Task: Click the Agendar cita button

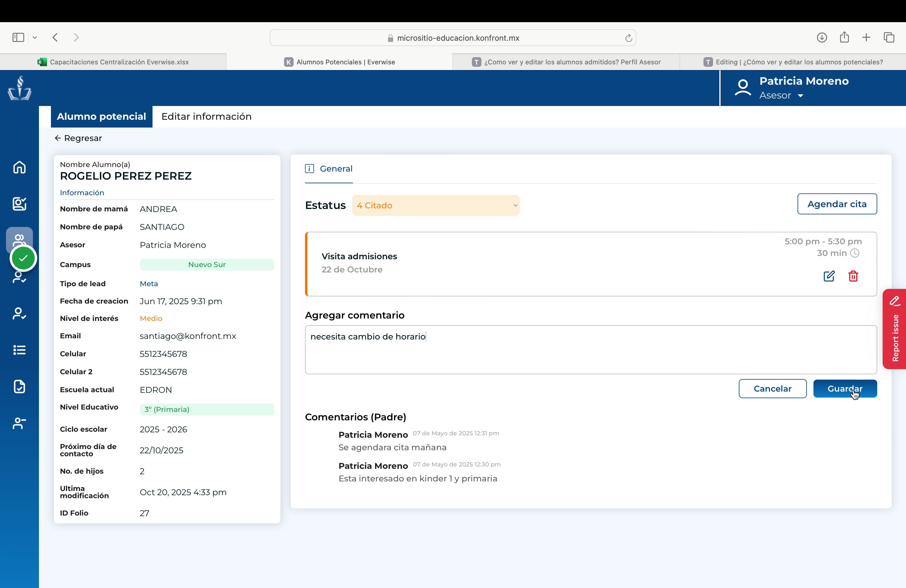Action: [x=837, y=204]
